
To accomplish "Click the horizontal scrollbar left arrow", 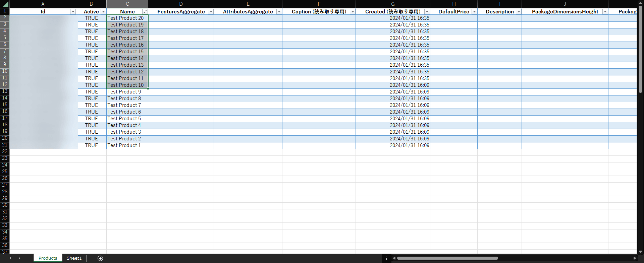I will pos(394,258).
